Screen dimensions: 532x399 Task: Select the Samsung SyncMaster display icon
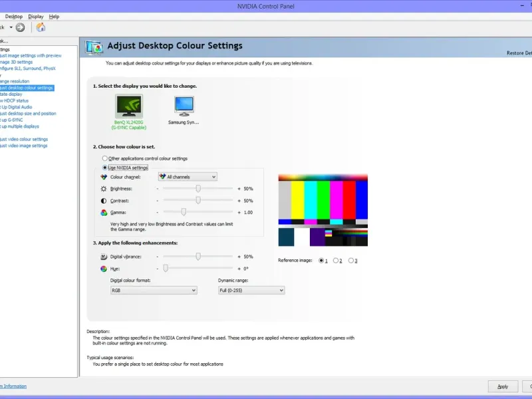[x=184, y=106]
